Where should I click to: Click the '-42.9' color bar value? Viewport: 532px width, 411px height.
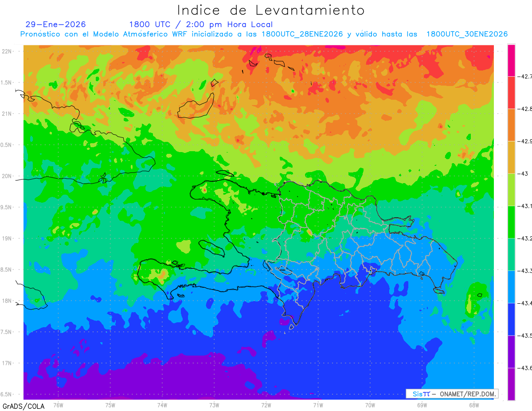point(524,141)
